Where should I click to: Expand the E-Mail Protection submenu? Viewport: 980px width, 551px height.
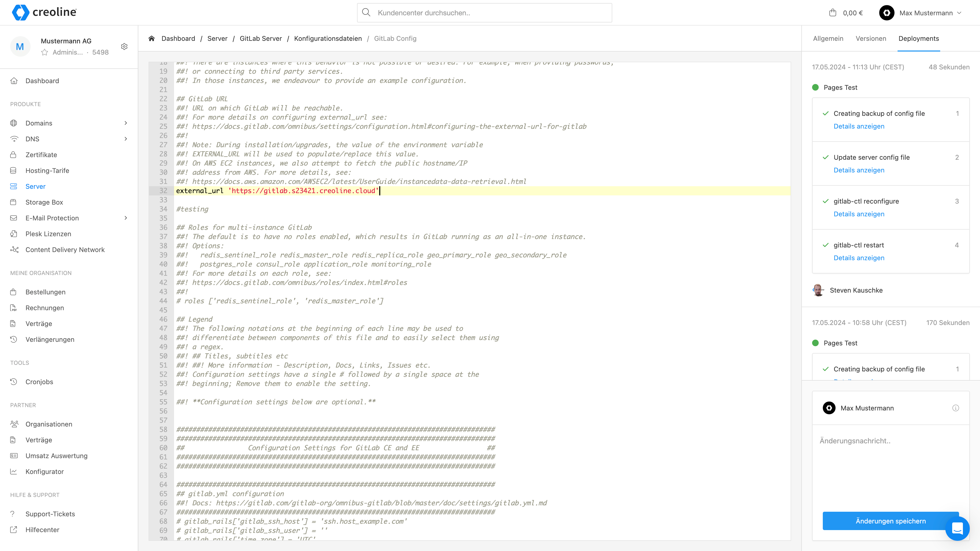pyautogui.click(x=126, y=218)
